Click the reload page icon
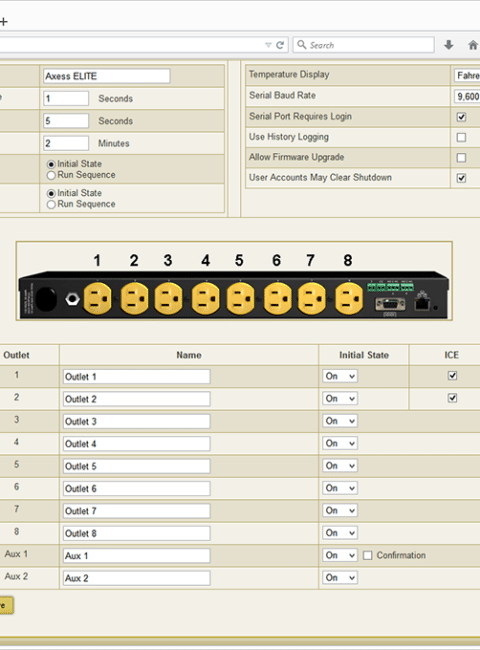Screen dimensions: 480x650 (280, 45)
